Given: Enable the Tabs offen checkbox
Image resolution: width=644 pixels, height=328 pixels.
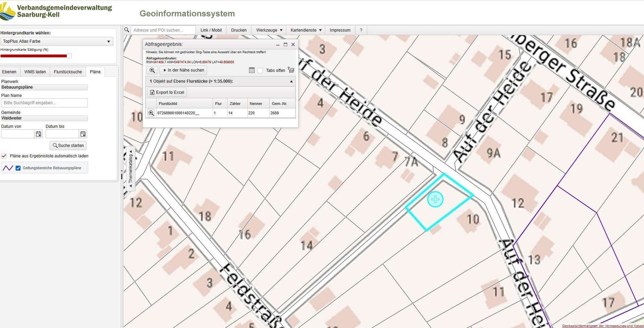Looking at the screenshot, I should pyautogui.click(x=260, y=70).
